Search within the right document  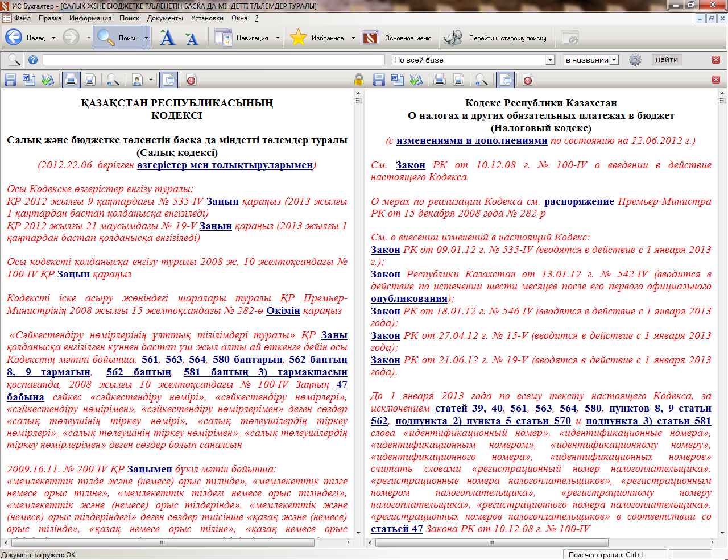(x=482, y=80)
